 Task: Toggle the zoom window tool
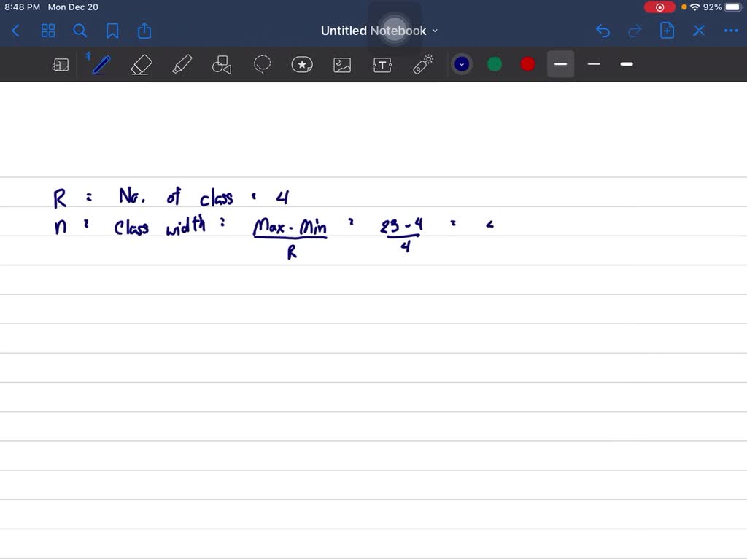point(61,64)
